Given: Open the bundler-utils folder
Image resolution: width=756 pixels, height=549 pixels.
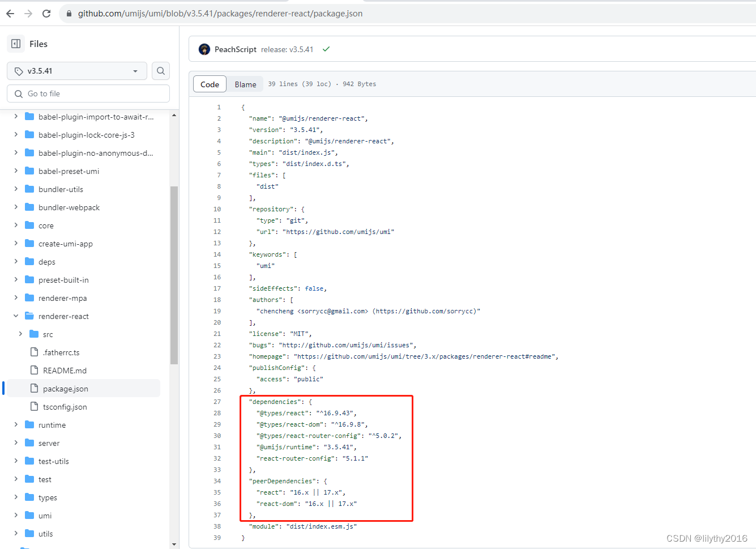Looking at the screenshot, I should tap(61, 189).
